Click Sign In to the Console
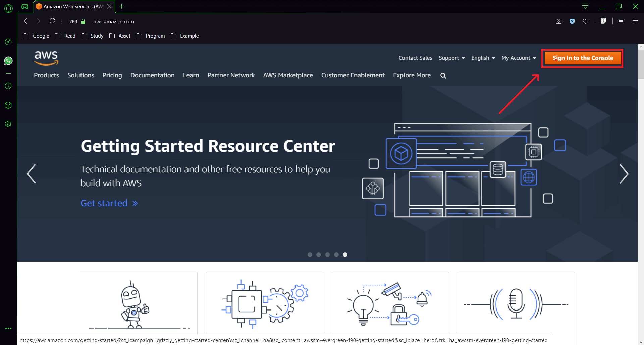644x345 pixels. tap(583, 58)
